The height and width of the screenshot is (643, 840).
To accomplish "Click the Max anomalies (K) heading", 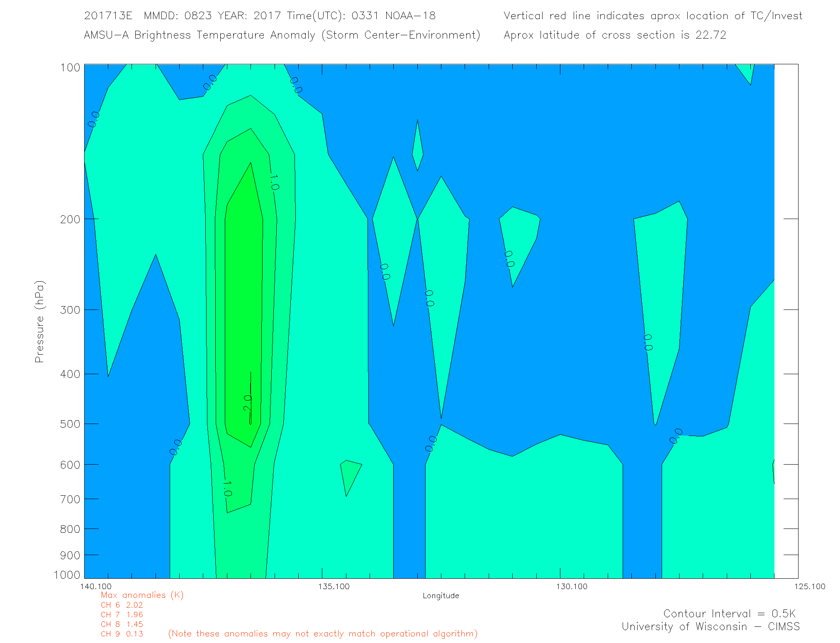I will tap(142, 595).
